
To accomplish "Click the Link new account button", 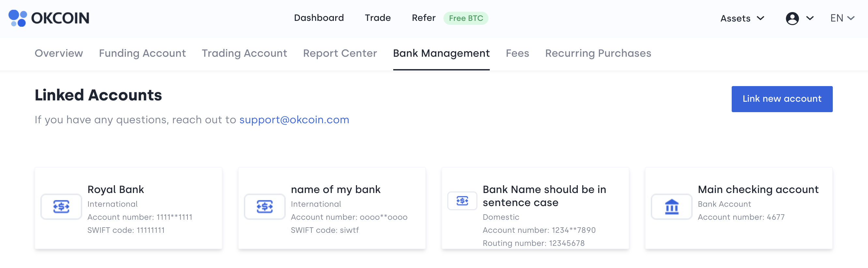I will [782, 99].
